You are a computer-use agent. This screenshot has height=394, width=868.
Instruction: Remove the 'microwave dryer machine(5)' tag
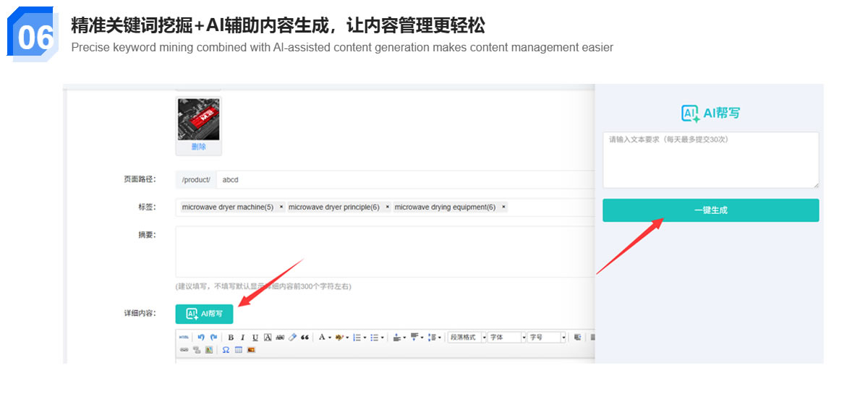tap(281, 207)
